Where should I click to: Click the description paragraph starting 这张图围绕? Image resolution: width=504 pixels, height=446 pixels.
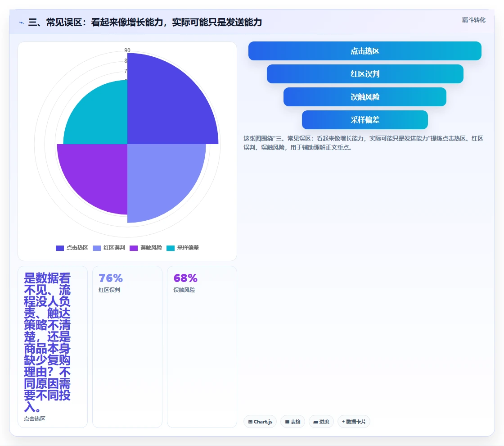point(363,143)
